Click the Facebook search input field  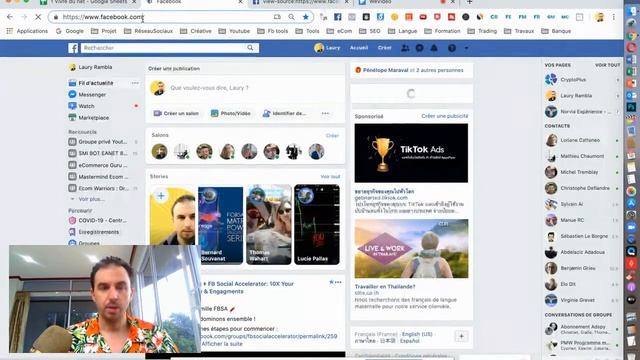[x=163, y=48]
